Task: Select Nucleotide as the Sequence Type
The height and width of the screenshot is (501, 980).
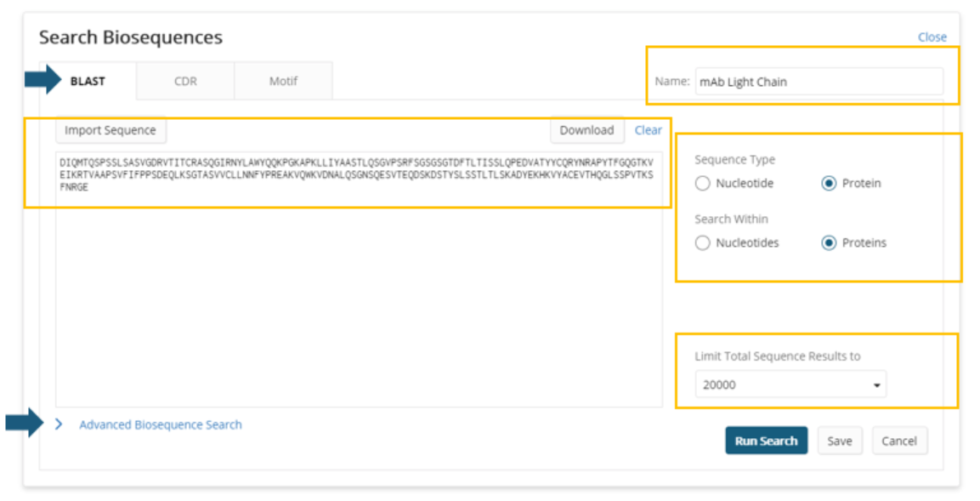Action: 703,184
